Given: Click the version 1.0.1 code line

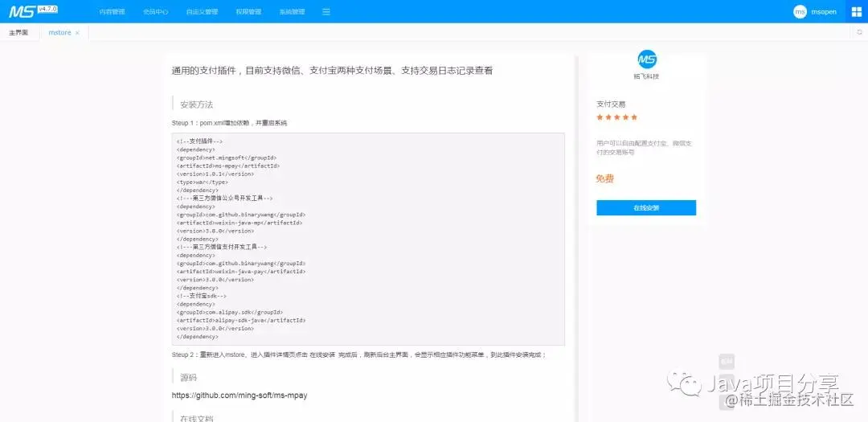Looking at the screenshot, I should pos(215,174).
